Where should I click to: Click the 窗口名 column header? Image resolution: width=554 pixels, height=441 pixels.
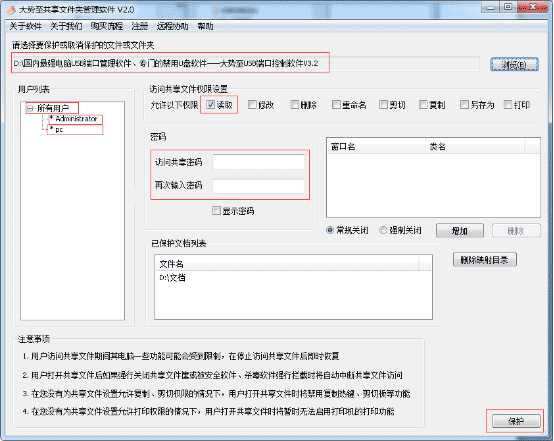coord(377,147)
